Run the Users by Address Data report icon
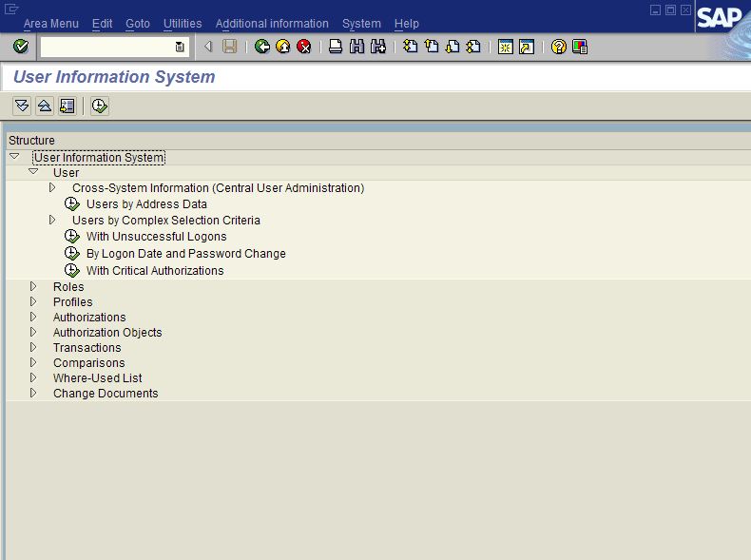 point(72,204)
